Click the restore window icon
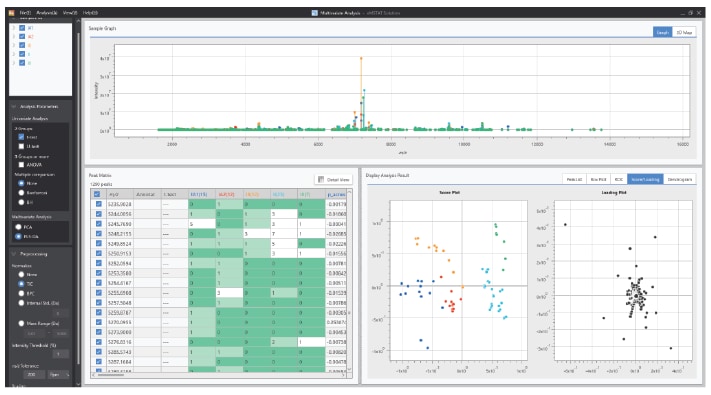 691,13
